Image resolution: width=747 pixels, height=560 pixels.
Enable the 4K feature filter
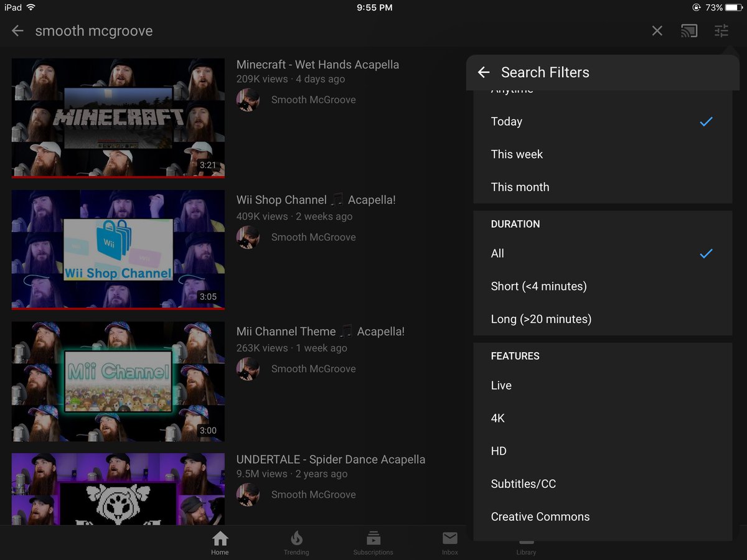click(x=603, y=418)
